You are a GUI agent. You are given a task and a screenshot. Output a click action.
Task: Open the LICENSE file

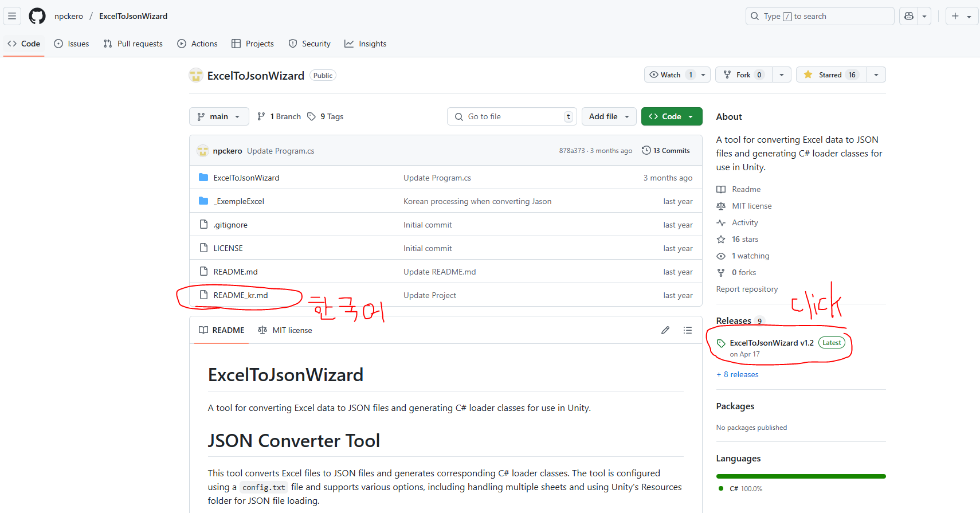228,248
